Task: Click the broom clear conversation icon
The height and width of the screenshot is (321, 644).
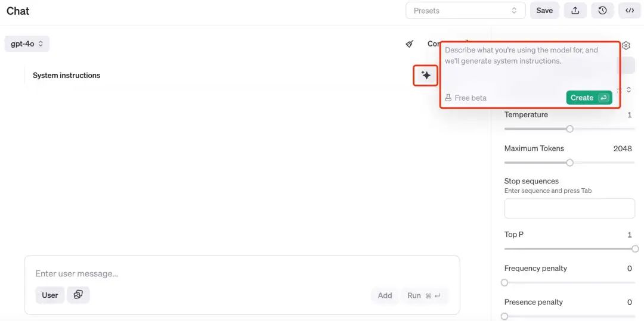Action: click(410, 44)
